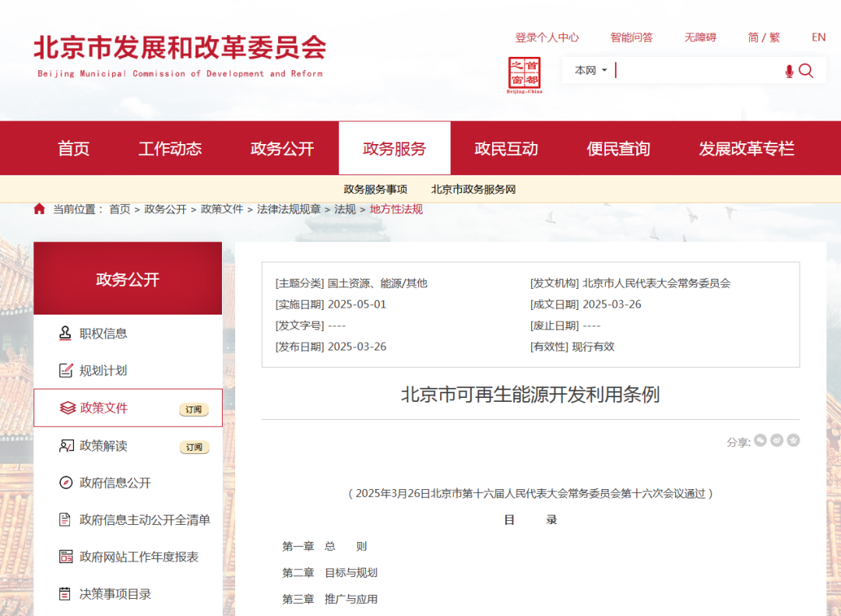
Task: Click the layers icon beside 政策文件
Action: [68, 408]
